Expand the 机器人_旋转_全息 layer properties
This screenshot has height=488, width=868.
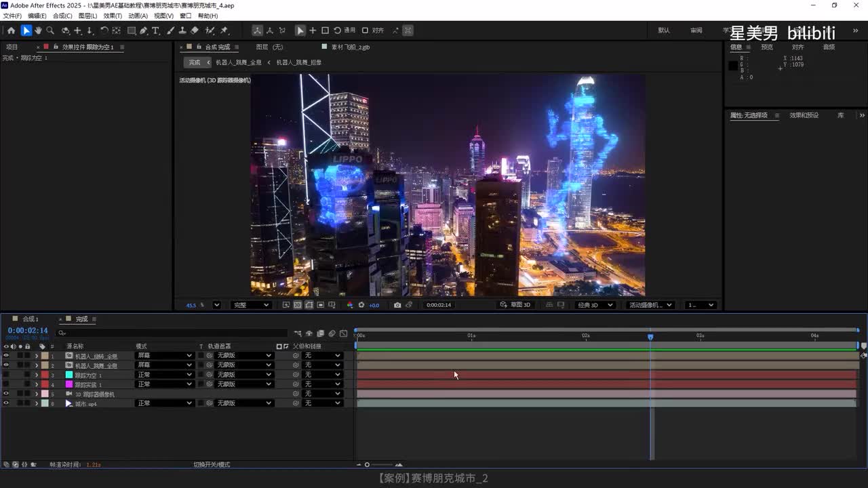pos(37,356)
